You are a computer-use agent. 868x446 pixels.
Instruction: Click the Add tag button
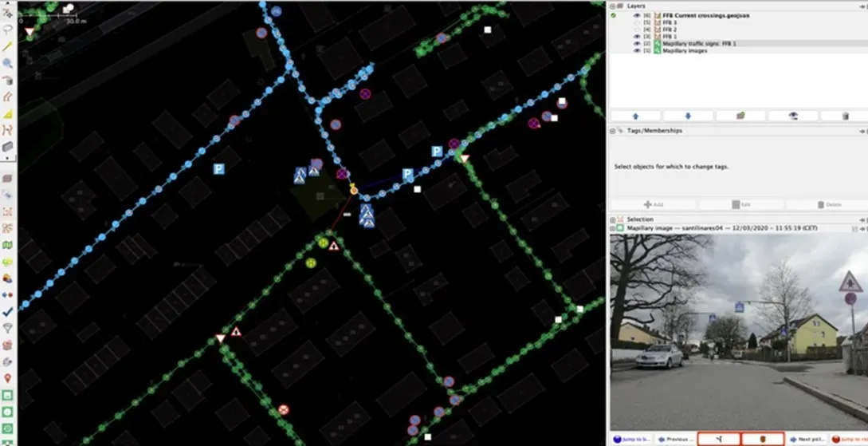[654, 205]
